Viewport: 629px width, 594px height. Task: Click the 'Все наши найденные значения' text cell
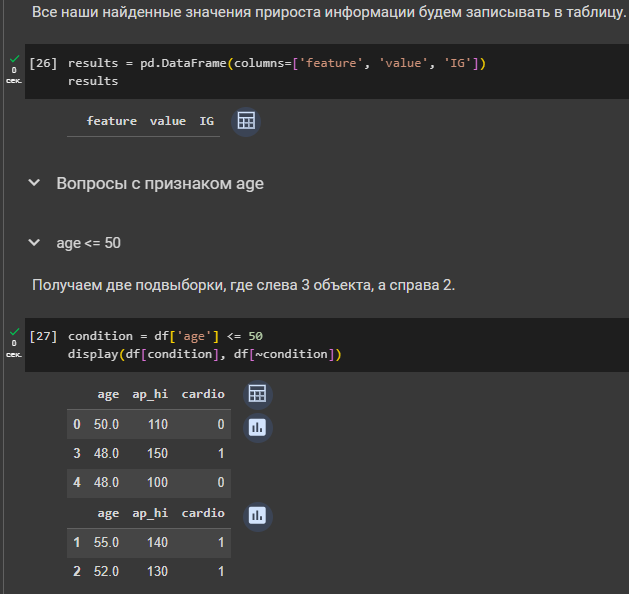[329, 12]
